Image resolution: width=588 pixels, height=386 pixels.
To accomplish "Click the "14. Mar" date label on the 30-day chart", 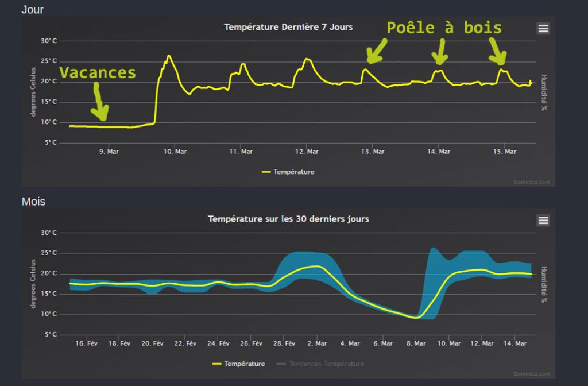I will [515, 343].
